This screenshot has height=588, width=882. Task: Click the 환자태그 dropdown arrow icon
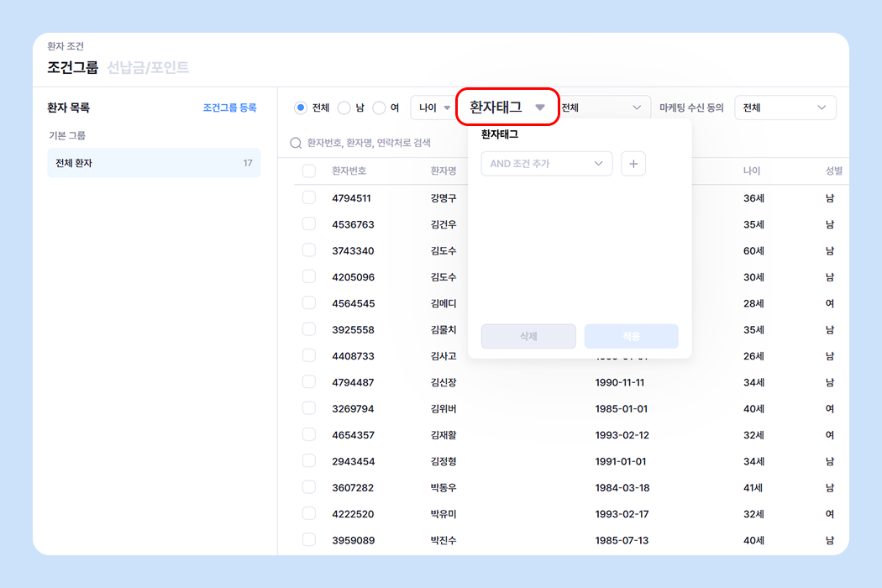[540, 107]
